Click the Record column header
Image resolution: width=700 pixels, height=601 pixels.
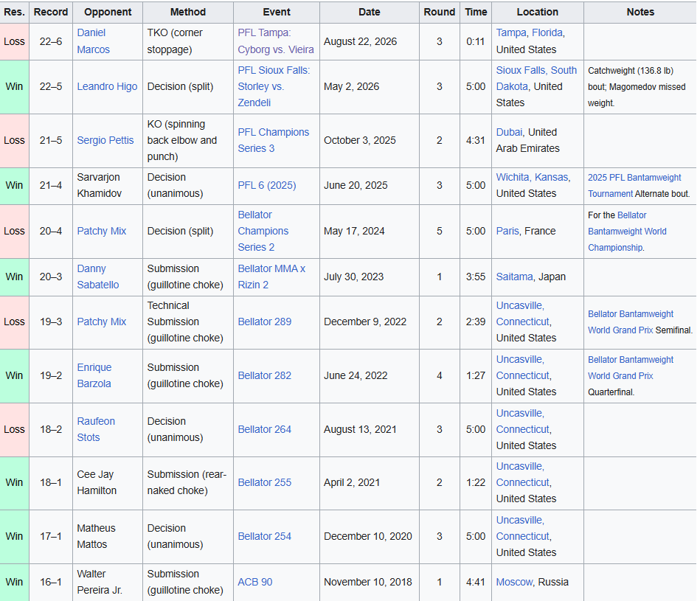51,12
